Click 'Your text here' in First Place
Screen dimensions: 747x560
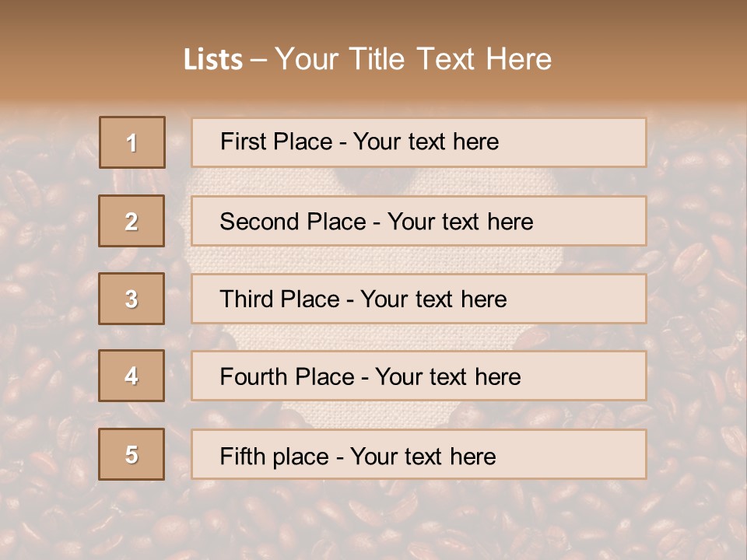coord(426,142)
